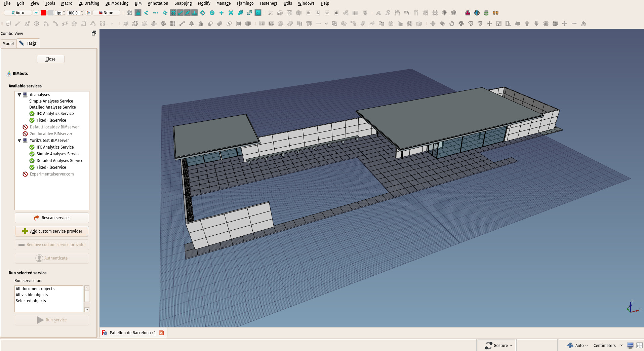644x351 pixels.
Task: Click the snap dimensions icon
Action: coord(249,13)
